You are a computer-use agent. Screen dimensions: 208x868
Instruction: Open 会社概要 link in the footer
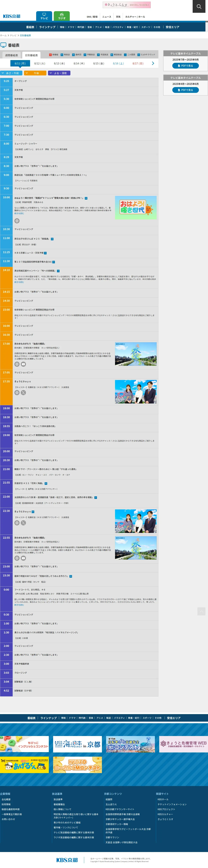point(6,799)
